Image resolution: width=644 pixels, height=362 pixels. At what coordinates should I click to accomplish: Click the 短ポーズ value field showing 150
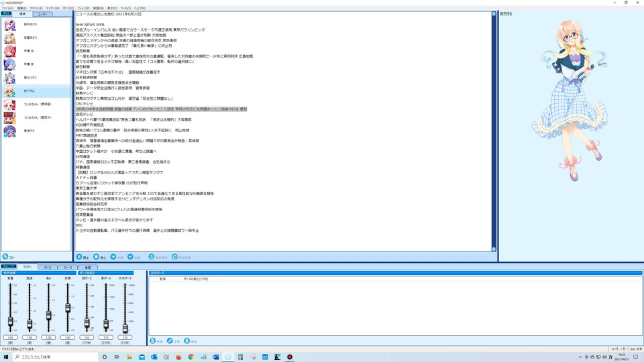point(87,337)
